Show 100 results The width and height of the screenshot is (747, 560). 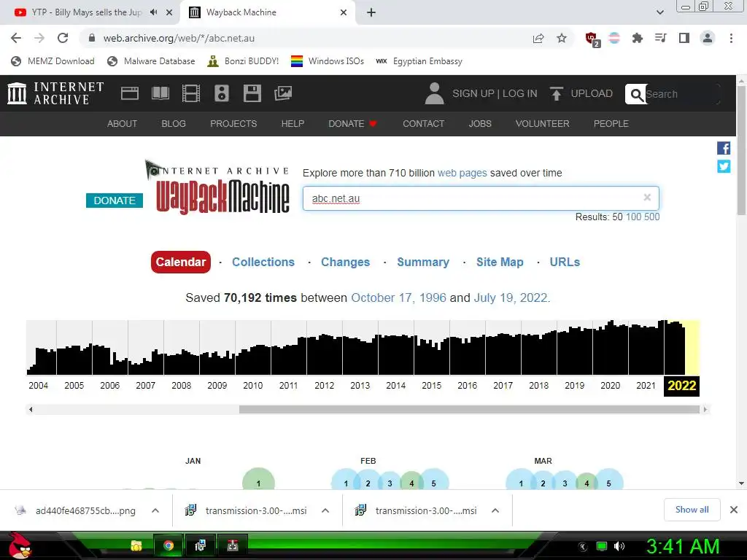click(634, 217)
